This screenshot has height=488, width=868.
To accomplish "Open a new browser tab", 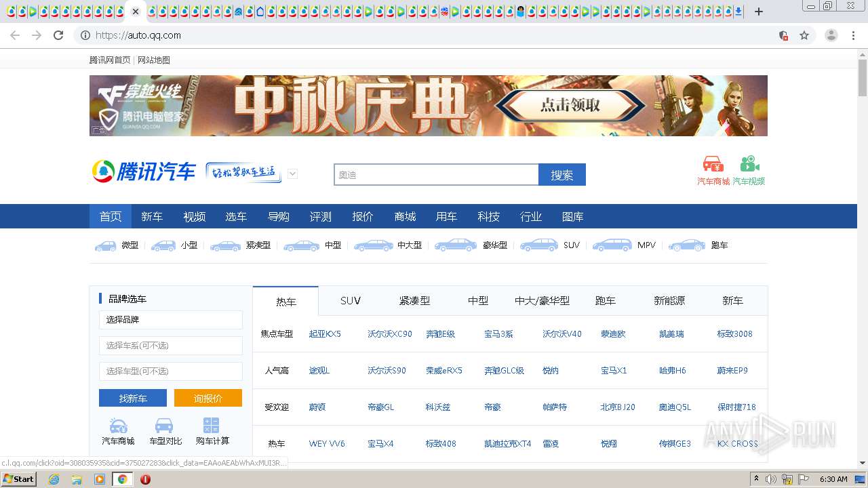I will click(x=759, y=12).
